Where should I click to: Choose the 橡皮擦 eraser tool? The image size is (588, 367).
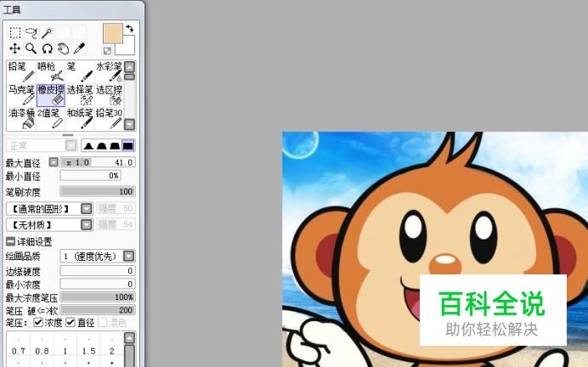click(x=51, y=95)
